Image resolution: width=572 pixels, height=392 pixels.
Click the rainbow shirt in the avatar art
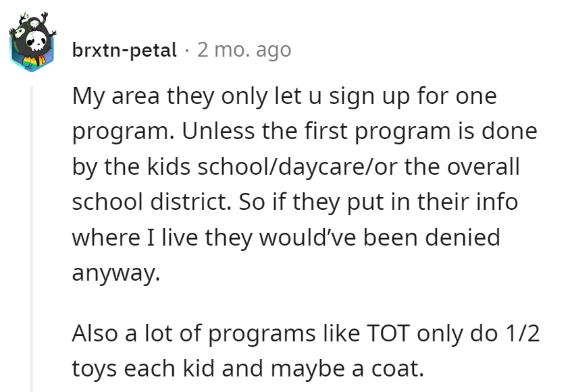(30, 62)
